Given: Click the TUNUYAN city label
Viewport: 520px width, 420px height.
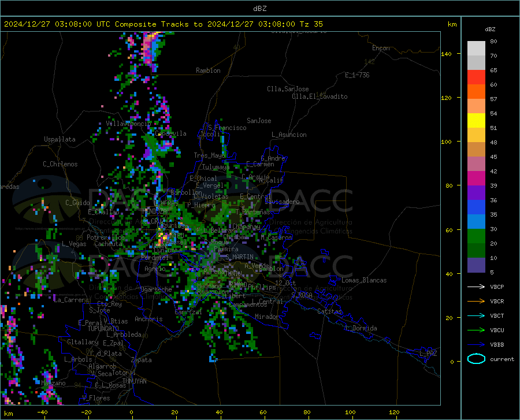Looking at the screenshot, I should 134,381.
